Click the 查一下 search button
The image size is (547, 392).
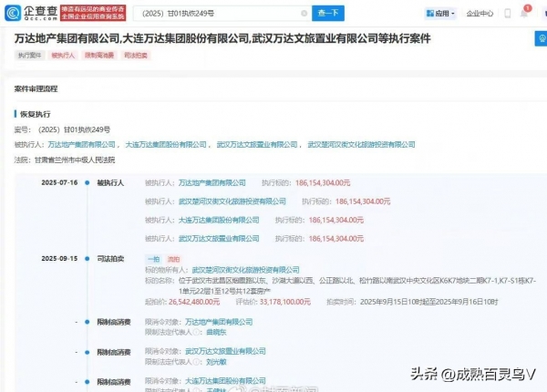click(328, 14)
